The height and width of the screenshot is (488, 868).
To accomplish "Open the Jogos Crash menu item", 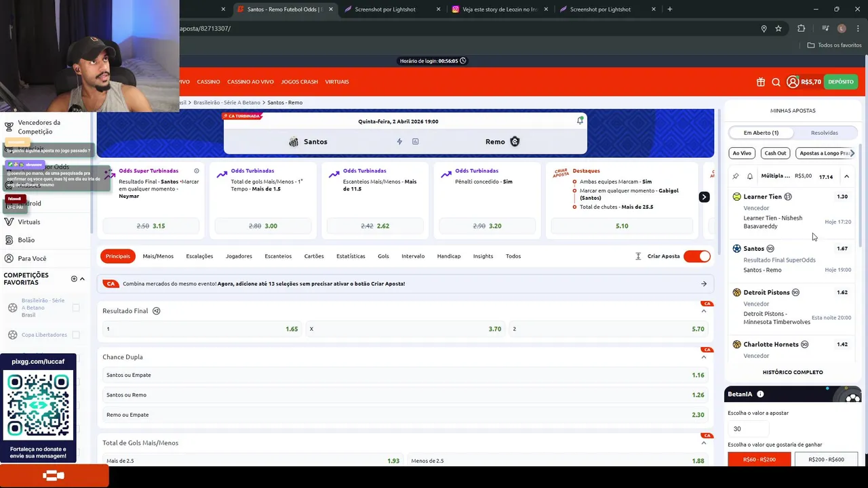I will tap(299, 82).
